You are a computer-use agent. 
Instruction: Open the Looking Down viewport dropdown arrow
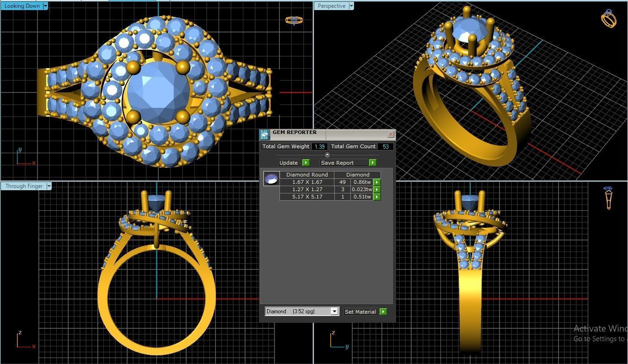(x=45, y=6)
